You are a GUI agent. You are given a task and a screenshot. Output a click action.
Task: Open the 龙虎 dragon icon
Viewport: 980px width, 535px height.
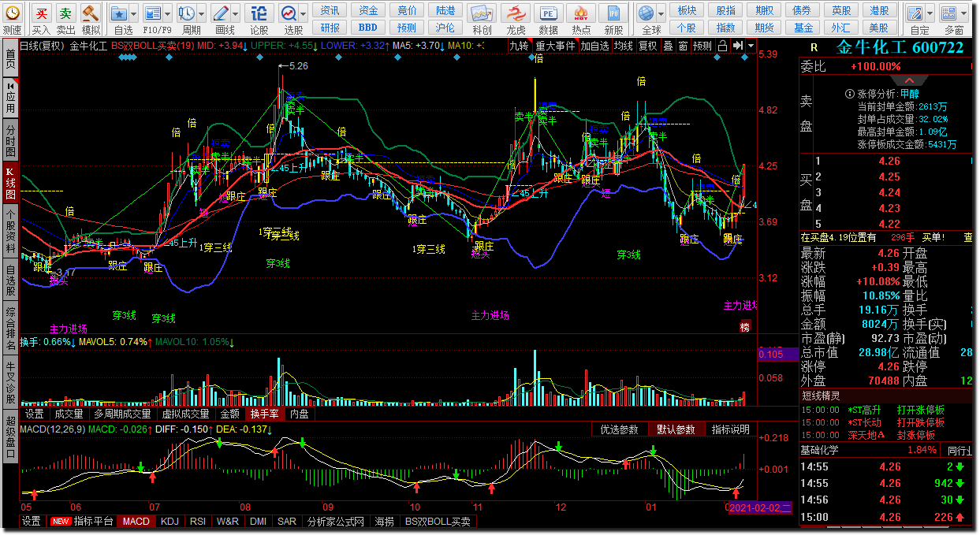click(x=516, y=13)
